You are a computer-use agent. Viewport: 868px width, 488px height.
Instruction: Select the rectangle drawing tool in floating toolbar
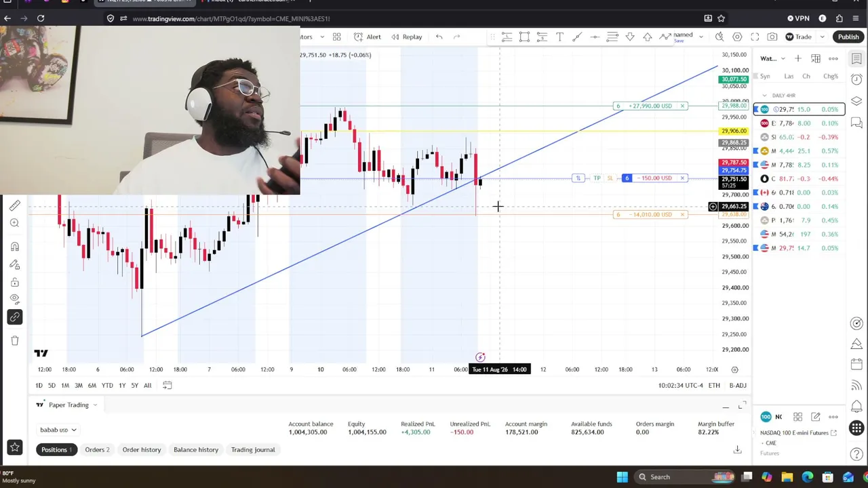524,37
